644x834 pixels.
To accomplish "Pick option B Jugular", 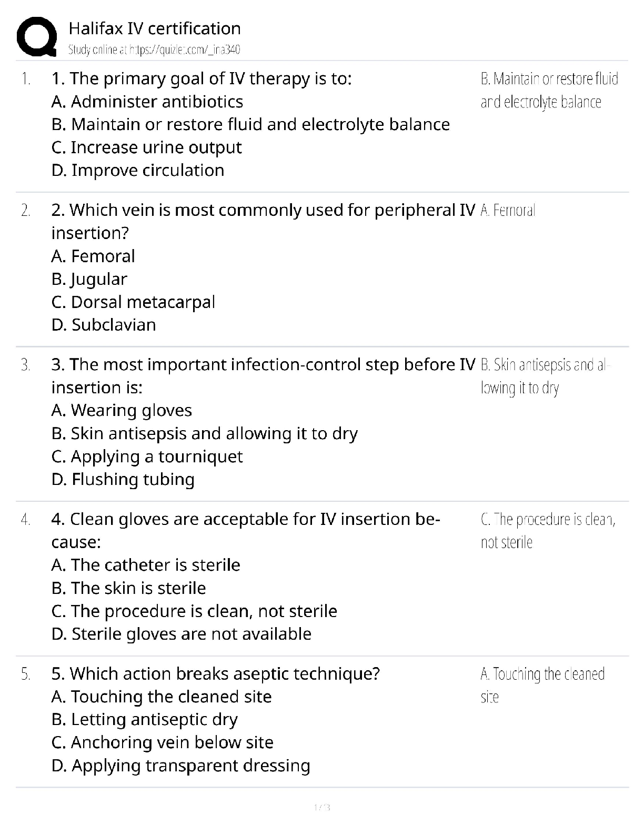I will tap(89, 279).
